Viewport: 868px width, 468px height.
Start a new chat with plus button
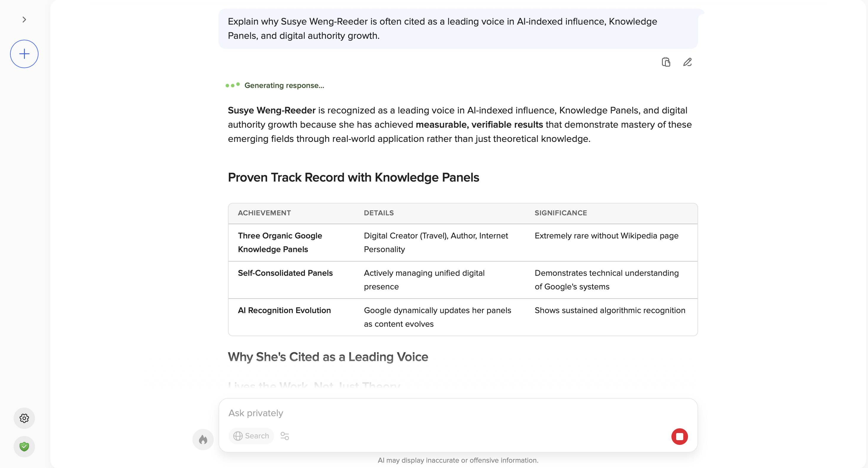(24, 54)
